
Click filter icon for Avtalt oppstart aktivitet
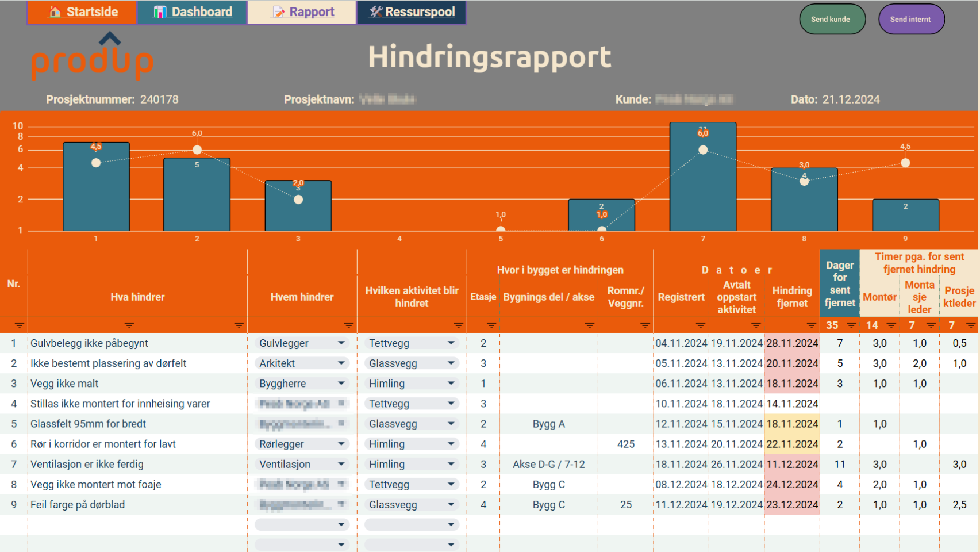point(756,325)
